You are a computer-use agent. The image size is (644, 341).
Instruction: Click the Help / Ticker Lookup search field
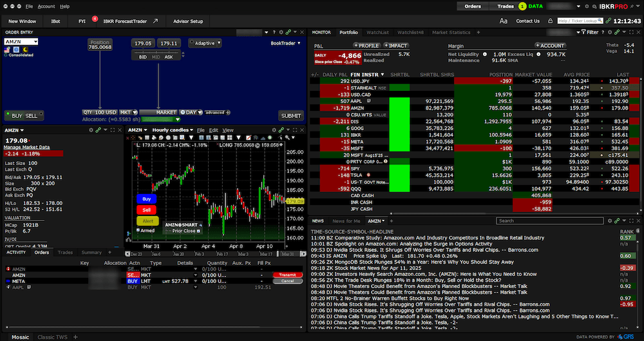[580, 21]
